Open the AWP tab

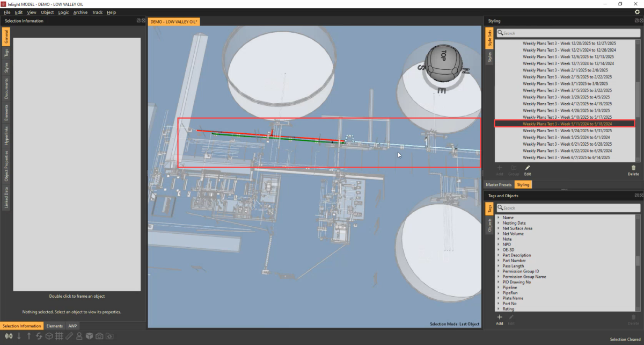pos(72,326)
